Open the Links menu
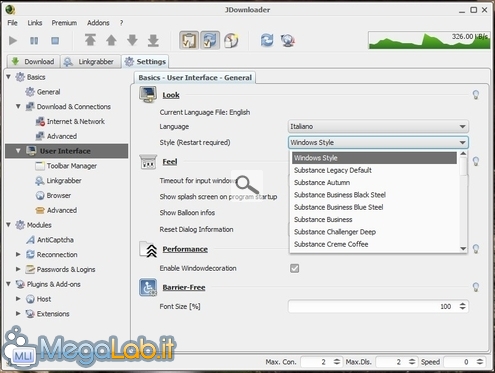Screen dimensions: 495x373 click(35, 23)
